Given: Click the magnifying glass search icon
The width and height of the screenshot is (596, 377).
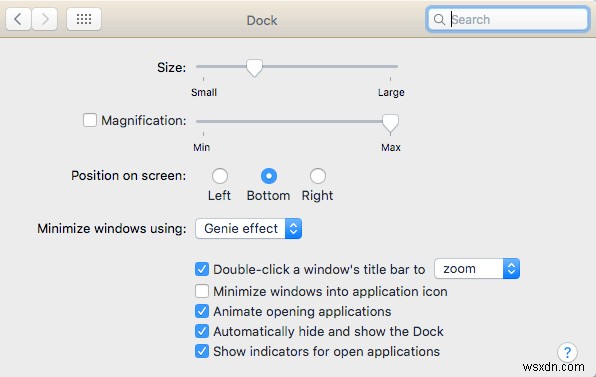Looking at the screenshot, I should click(x=439, y=19).
